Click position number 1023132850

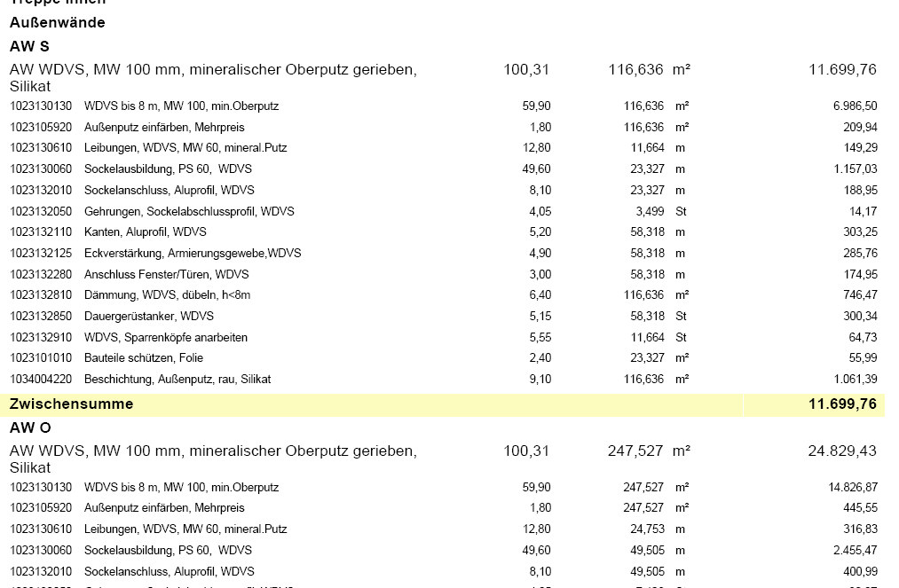click(41, 317)
